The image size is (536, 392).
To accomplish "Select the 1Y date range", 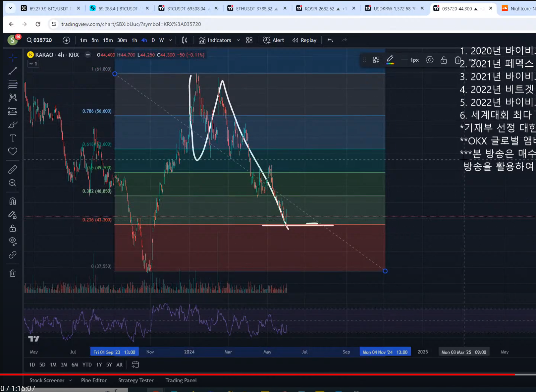I will [x=99, y=364].
